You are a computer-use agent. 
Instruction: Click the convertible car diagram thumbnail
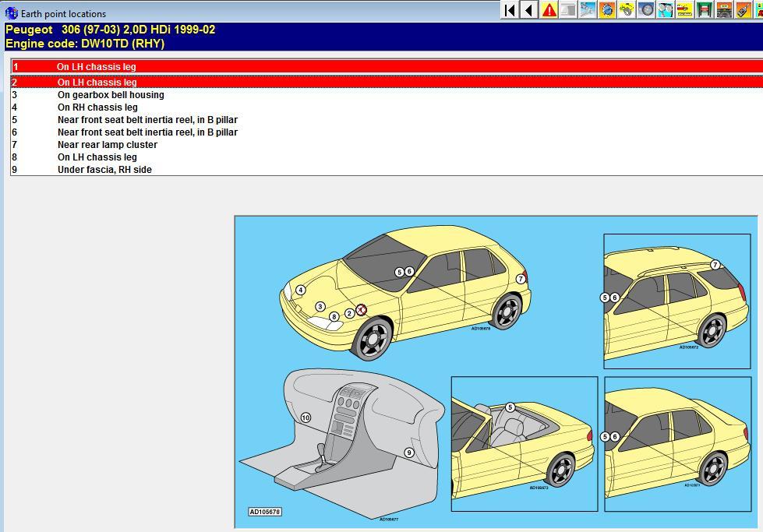click(x=524, y=444)
